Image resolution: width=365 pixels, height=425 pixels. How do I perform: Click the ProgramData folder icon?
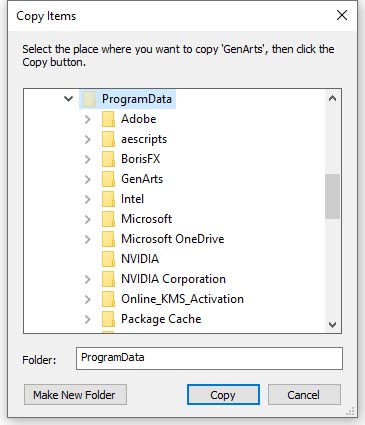point(89,99)
